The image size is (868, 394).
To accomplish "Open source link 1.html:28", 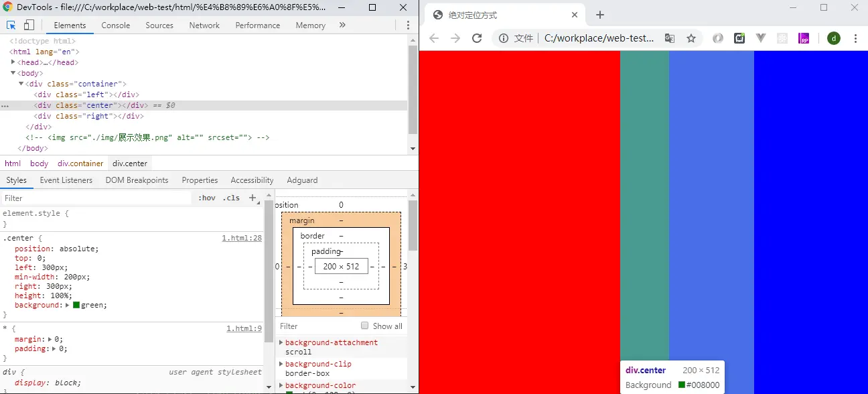I will pyautogui.click(x=242, y=238).
